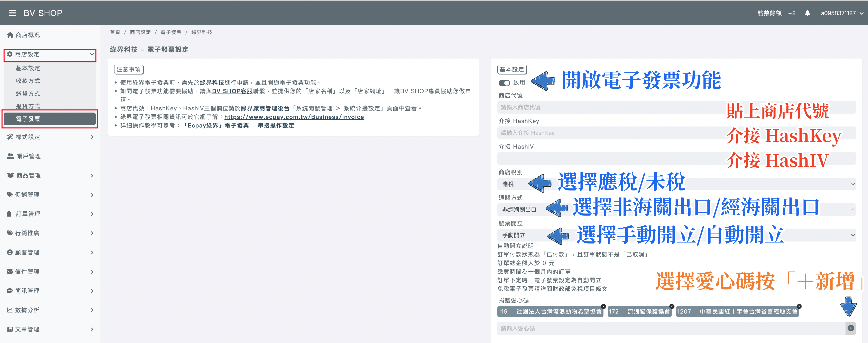Click the newspaper icon beside 文章管理
The image size is (868, 343).
point(10,329)
